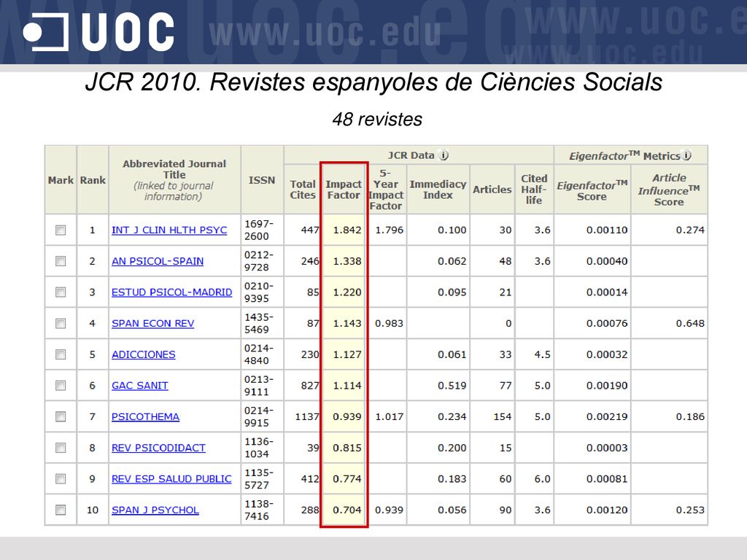
Task: Follow the ESTUD PSICOL-MADRID link
Action: point(171,292)
